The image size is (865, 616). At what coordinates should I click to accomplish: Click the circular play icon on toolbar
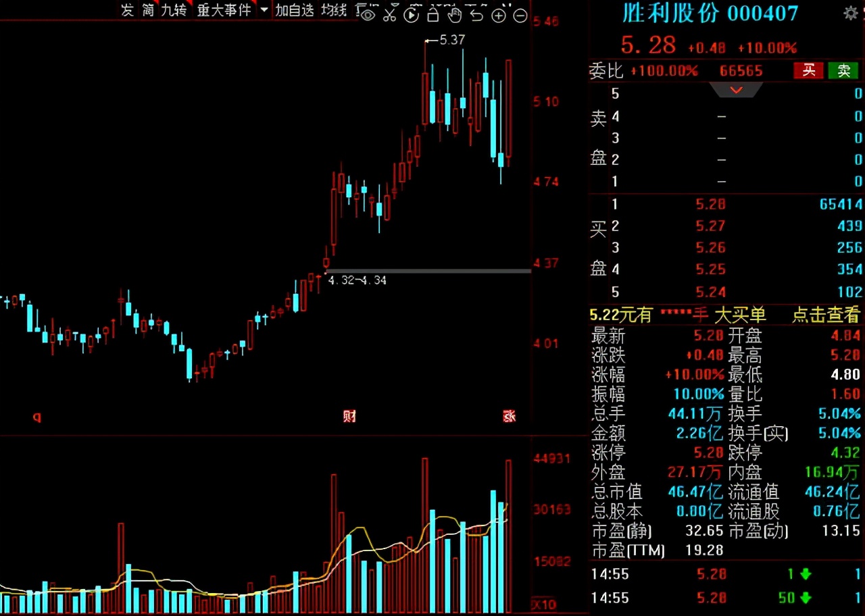click(x=412, y=15)
